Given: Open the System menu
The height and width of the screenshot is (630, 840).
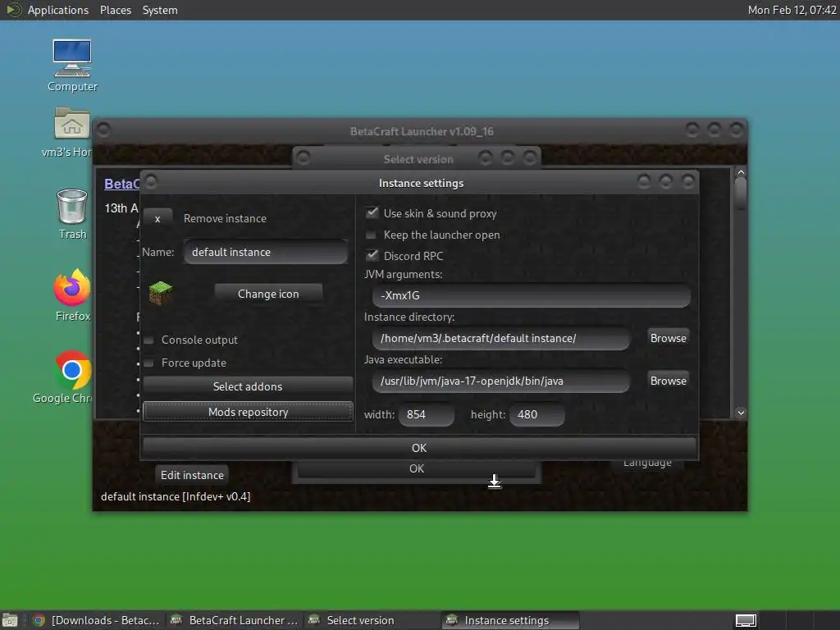Looking at the screenshot, I should click(x=160, y=10).
